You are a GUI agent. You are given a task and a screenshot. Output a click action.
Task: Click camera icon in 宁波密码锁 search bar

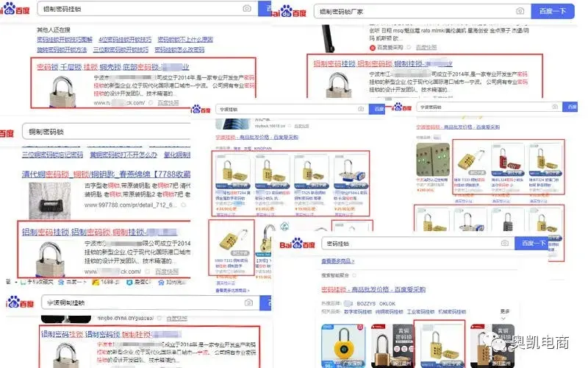coord(555,107)
